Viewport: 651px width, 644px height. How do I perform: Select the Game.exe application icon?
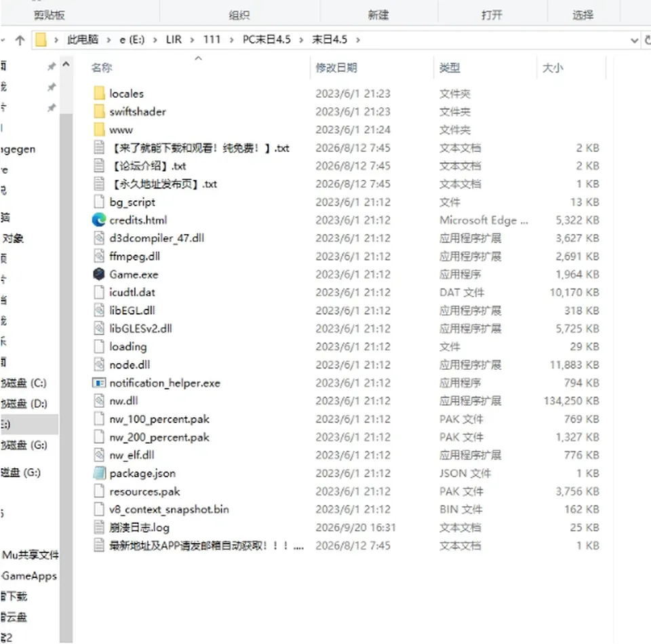[x=99, y=274]
